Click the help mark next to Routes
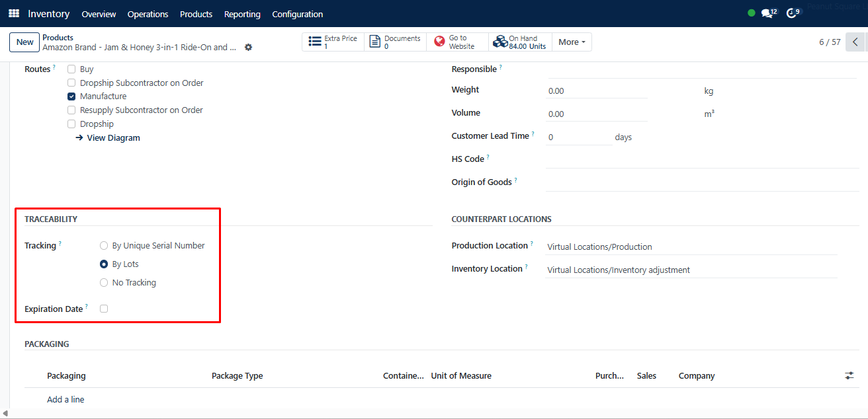This screenshot has height=419, width=868. pos(54,67)
